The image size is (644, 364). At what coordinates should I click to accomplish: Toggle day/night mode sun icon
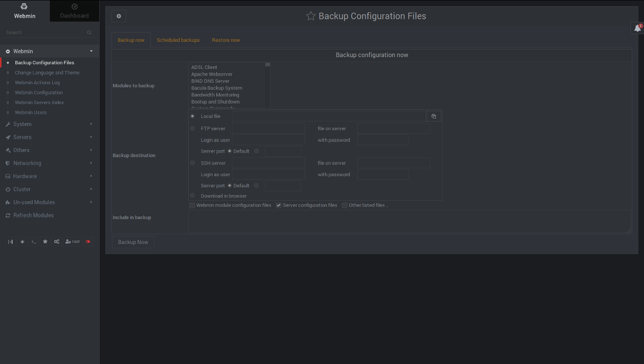pos(22,241)
